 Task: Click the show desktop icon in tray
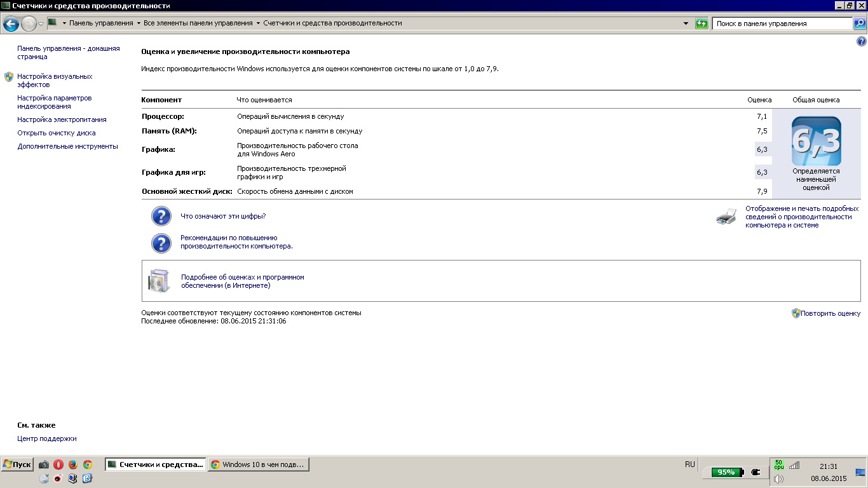point(860,472)
